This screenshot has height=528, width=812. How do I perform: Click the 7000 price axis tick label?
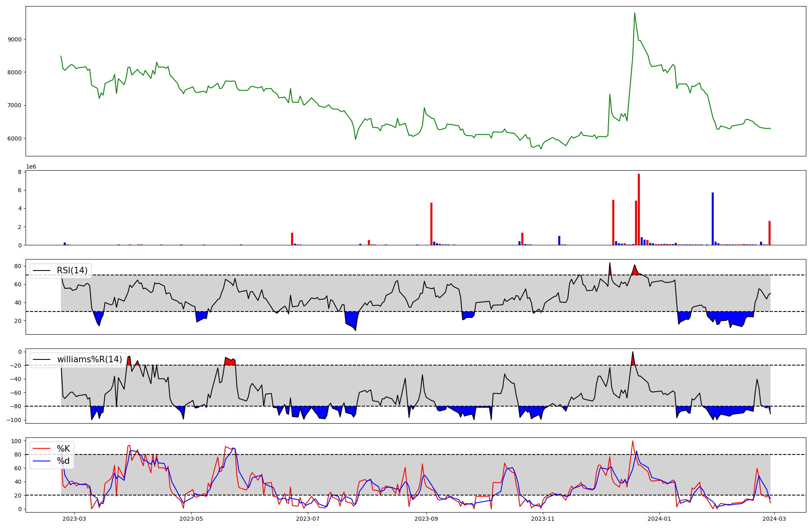[x=15, y=105]
